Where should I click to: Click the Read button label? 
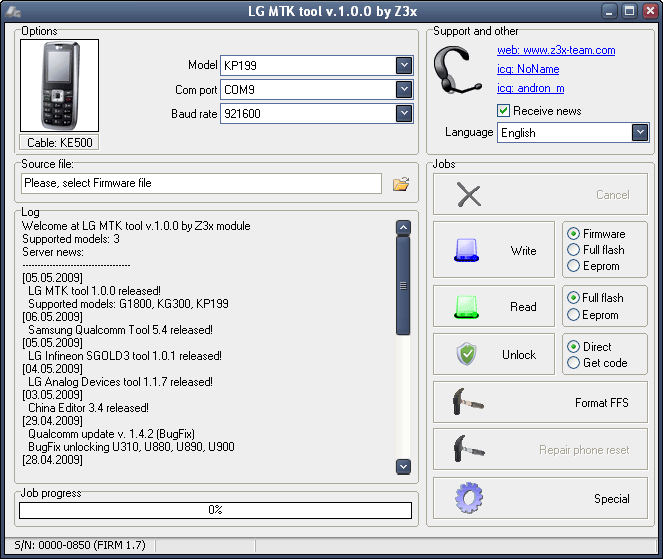pyautogui.click(x=523, y=307)
